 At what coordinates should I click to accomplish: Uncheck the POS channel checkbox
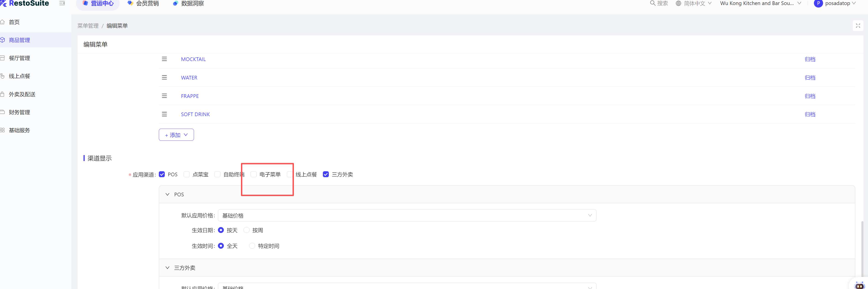pyautogui.click(x=162, y=174)
